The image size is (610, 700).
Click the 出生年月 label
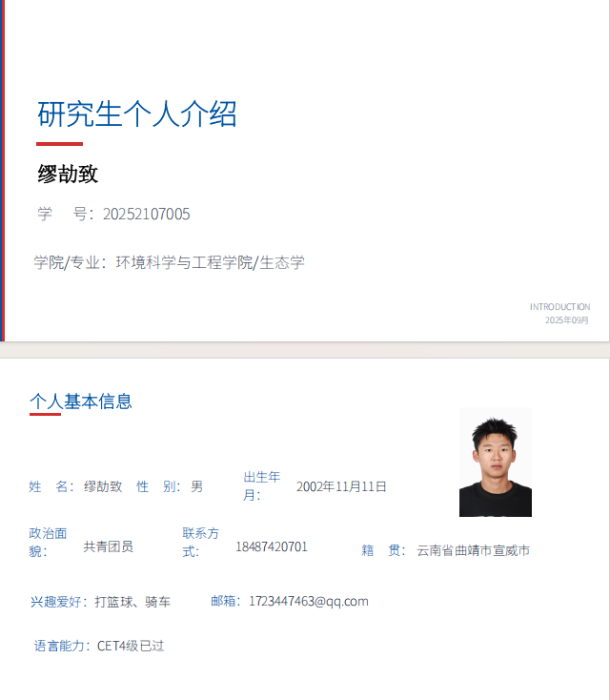click(x=261, y=485)
